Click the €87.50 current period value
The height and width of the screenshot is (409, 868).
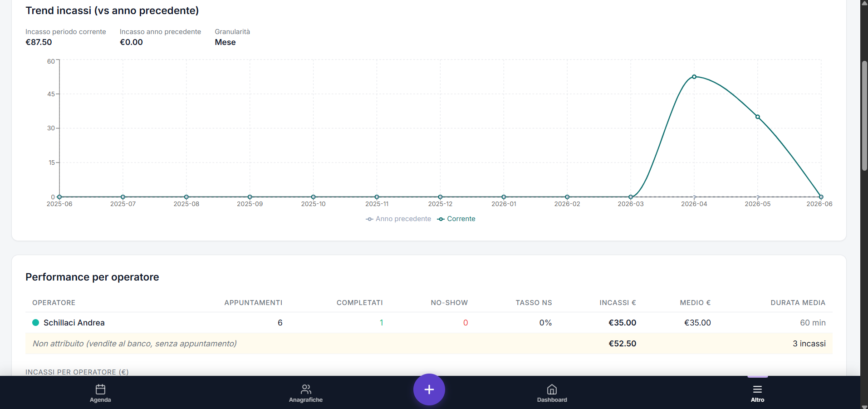(x=39, y=42)
